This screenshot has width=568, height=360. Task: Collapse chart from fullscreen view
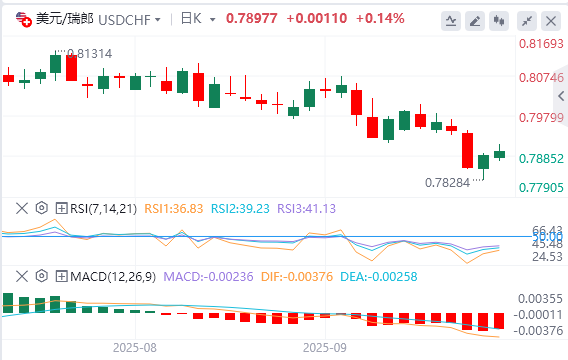point(527,21)
